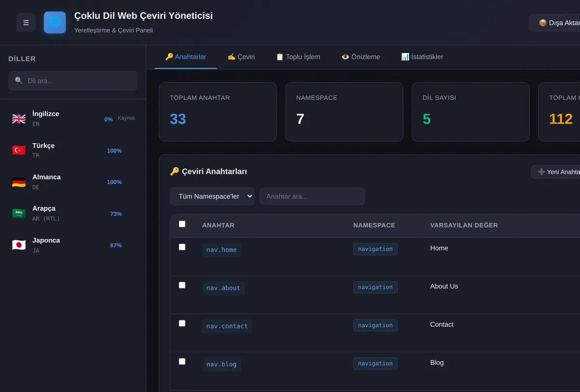
Task: Select the Türkçe language name
Action: pyautogui.click(x=43, y=145)
